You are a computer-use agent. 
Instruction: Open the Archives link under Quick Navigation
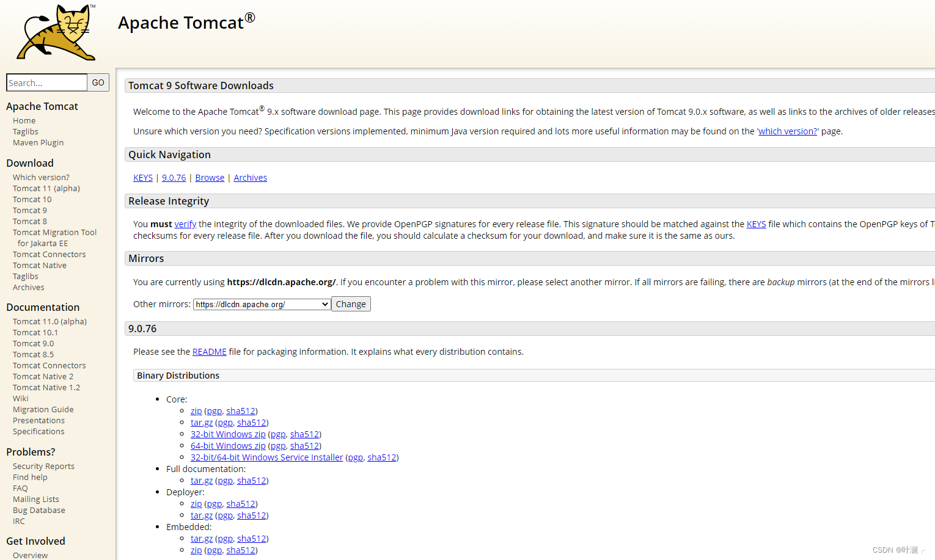tap(250, 177)
